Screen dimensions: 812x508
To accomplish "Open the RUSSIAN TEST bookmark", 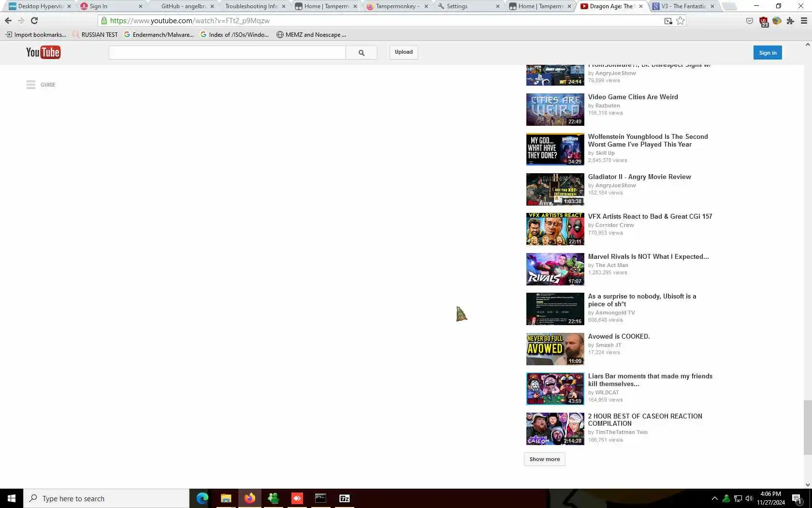I will [95, 35].
